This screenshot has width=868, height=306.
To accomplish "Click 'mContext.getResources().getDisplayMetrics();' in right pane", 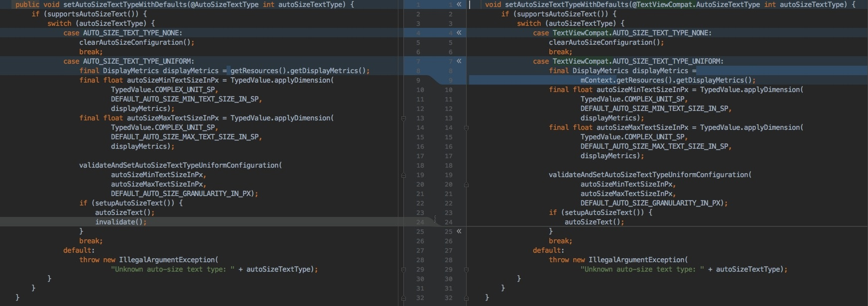I will tap(668, 80).
